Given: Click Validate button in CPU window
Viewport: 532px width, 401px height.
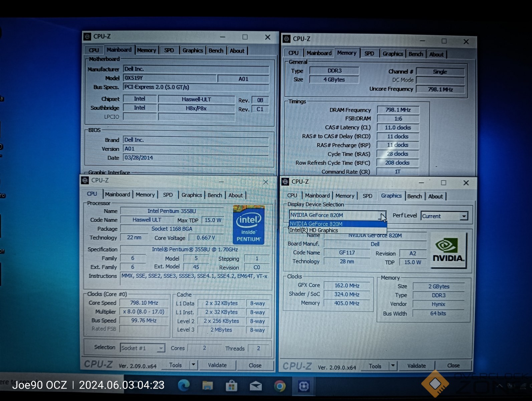Looking at the screenshot, I should click(217, 365).
